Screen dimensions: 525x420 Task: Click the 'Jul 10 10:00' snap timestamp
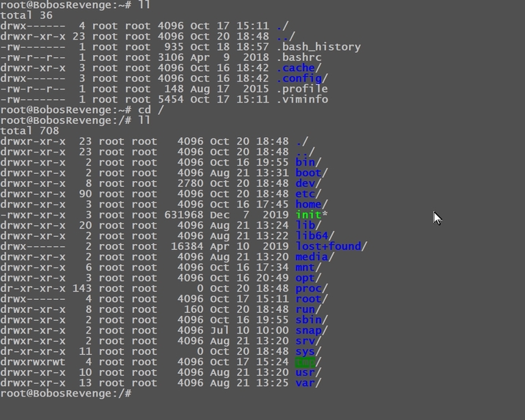(x=249, y=331)
